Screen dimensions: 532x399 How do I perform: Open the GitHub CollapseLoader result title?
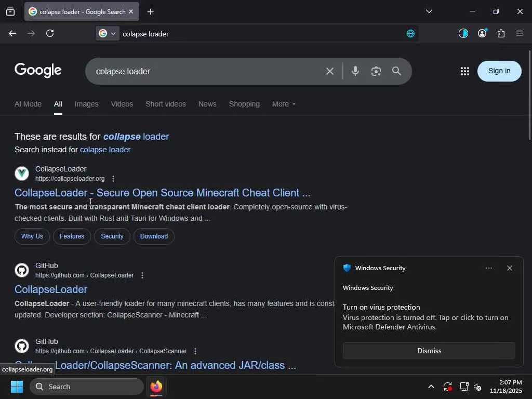(51, 289)
